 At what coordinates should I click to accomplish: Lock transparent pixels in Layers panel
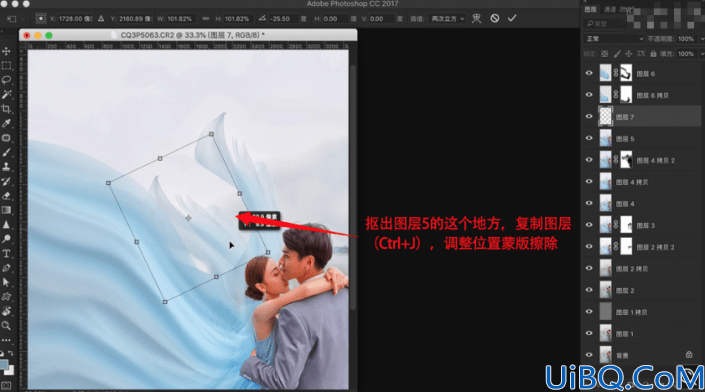pyautogui.click(x=605, y=54)
